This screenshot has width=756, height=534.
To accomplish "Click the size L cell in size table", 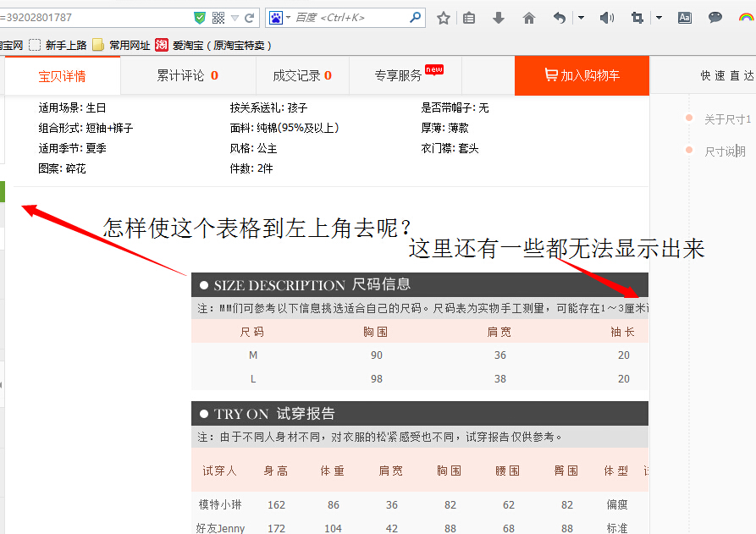I will 253,379.
